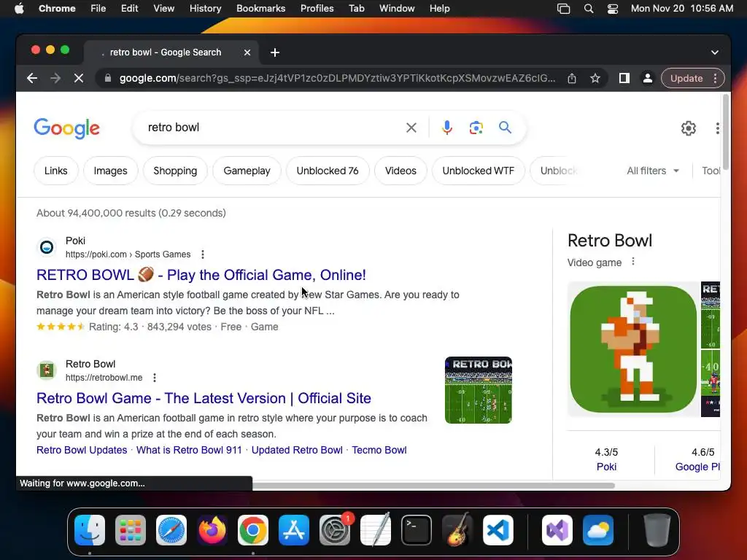Expand the All filters dropdown
The height and width of the screenshot is (560, 747).
(x=653, y=171)
